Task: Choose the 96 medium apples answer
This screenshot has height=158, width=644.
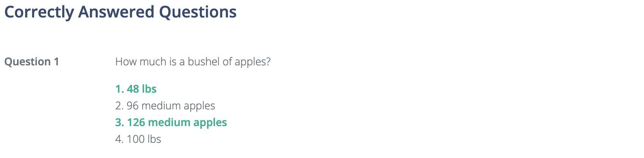Action: (x=165, y=106)
